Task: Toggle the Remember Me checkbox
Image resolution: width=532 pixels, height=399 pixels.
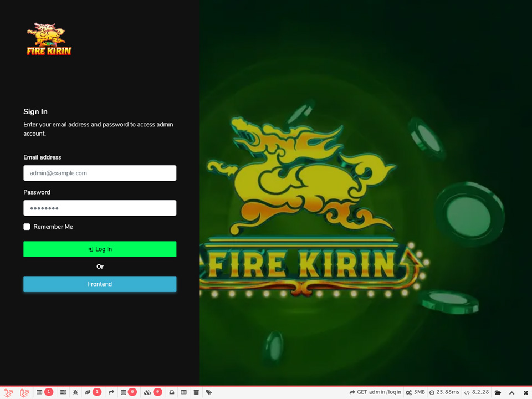Action: click(x=27, y=227)
